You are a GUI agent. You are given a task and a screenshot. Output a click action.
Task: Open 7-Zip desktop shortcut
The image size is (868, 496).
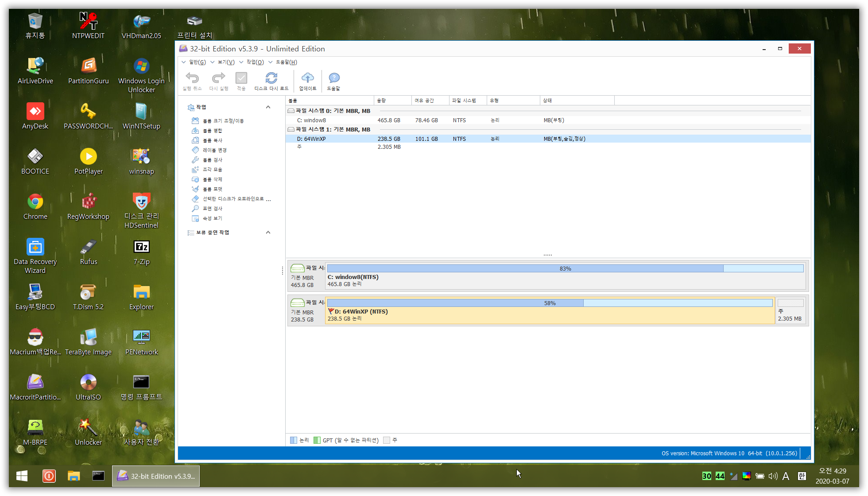142,252
